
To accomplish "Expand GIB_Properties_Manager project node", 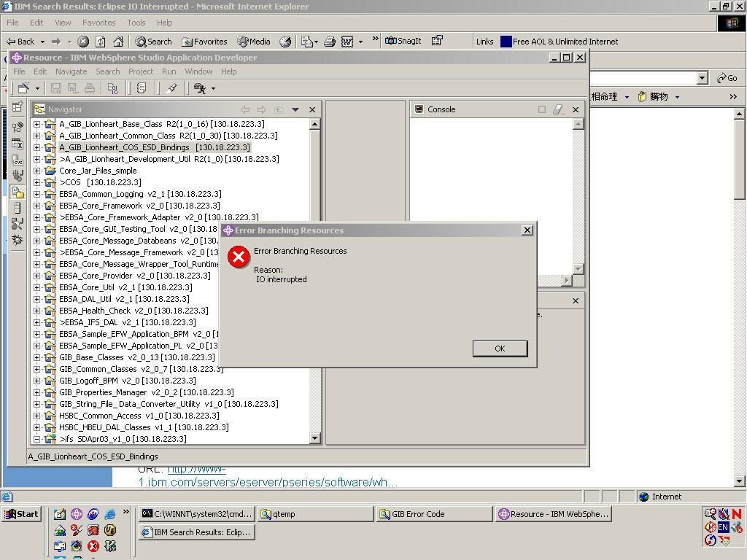I will [36, 392].
